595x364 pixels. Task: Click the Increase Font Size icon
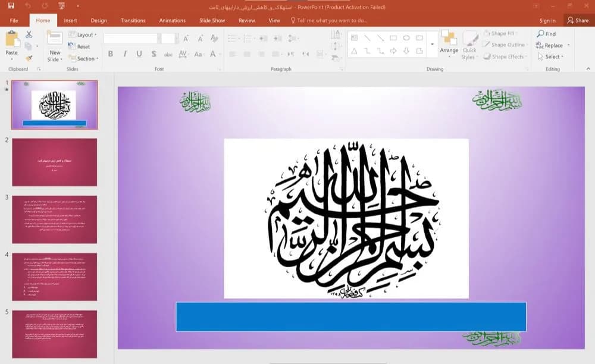[186, 38]
